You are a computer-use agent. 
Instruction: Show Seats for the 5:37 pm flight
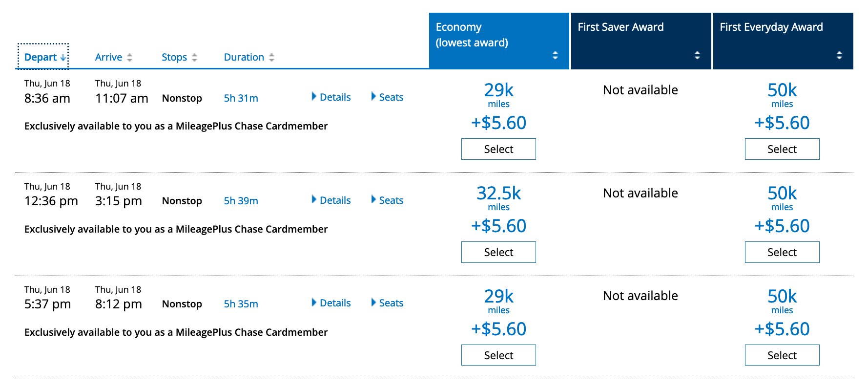[x=388, y=303]
